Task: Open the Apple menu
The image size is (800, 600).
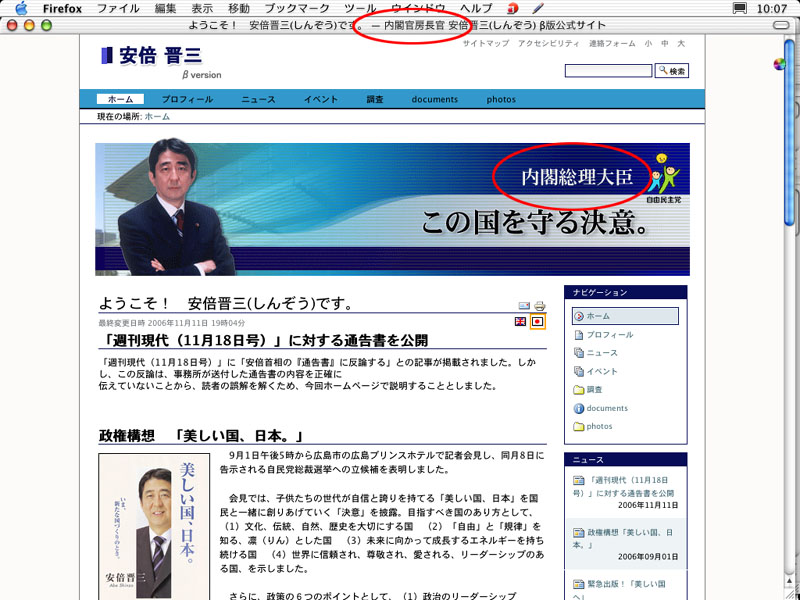Action: tap(20, 8)
